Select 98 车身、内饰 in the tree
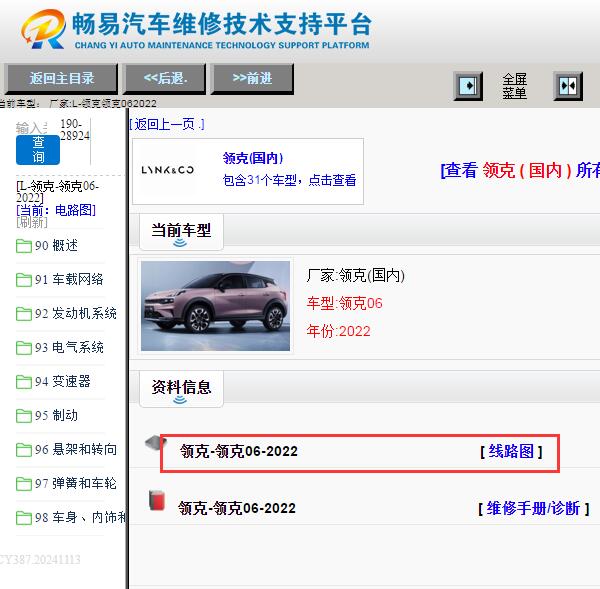600x589 pixels. pos(80,517)
